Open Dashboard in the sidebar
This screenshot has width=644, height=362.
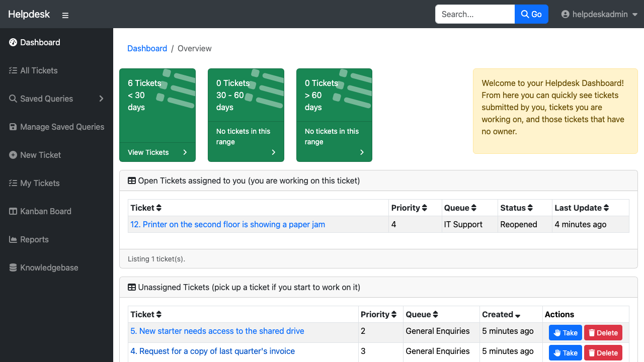[56, 42]
